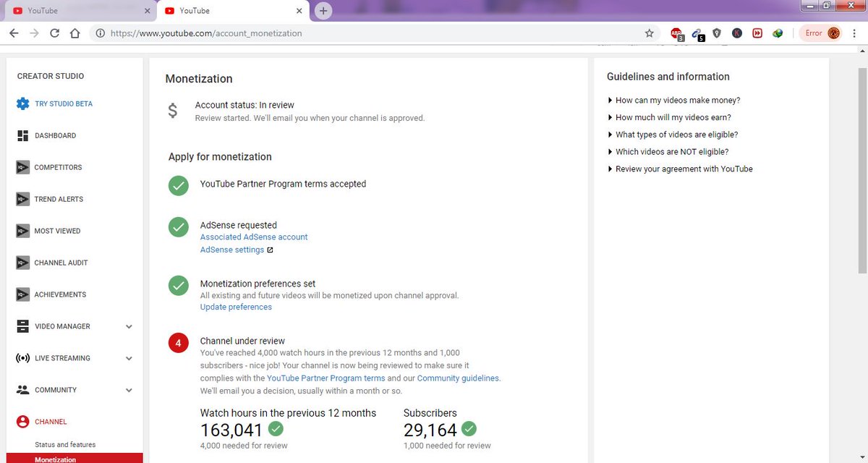Click the Creator Studio heading
The height and width of the screenshot is (463, 868).
click(x=51, y=76)
